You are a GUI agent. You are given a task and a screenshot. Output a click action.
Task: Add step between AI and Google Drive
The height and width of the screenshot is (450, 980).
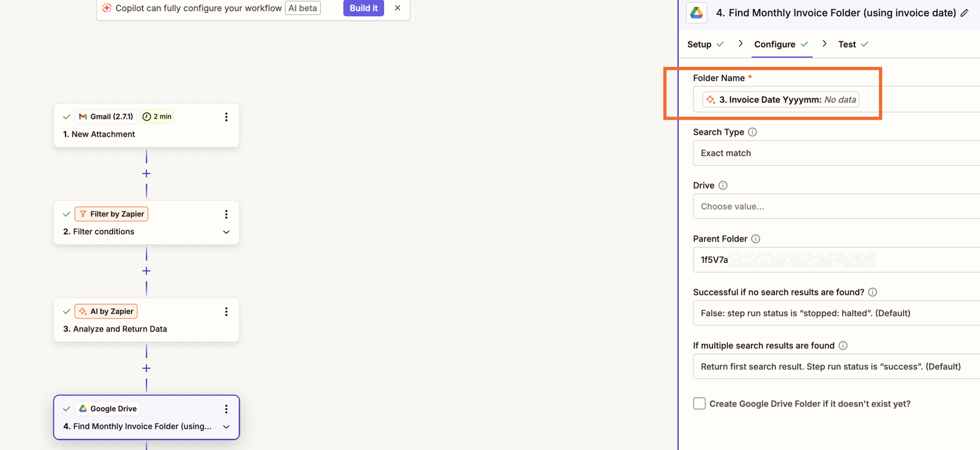pos(146,368)
